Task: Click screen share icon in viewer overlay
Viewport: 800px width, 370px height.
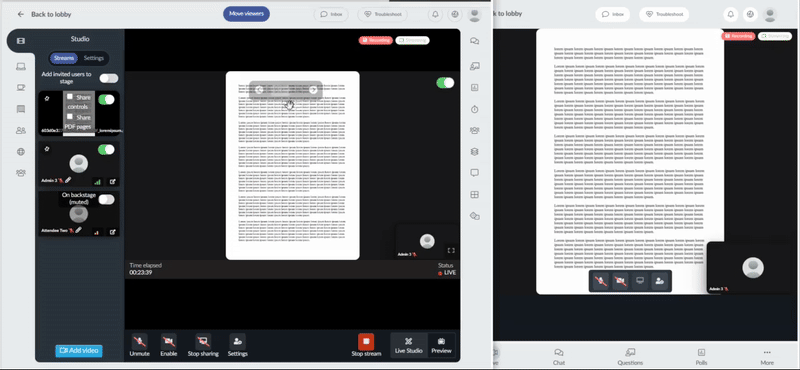Action: pyautogui.click(x=640, y=281)
